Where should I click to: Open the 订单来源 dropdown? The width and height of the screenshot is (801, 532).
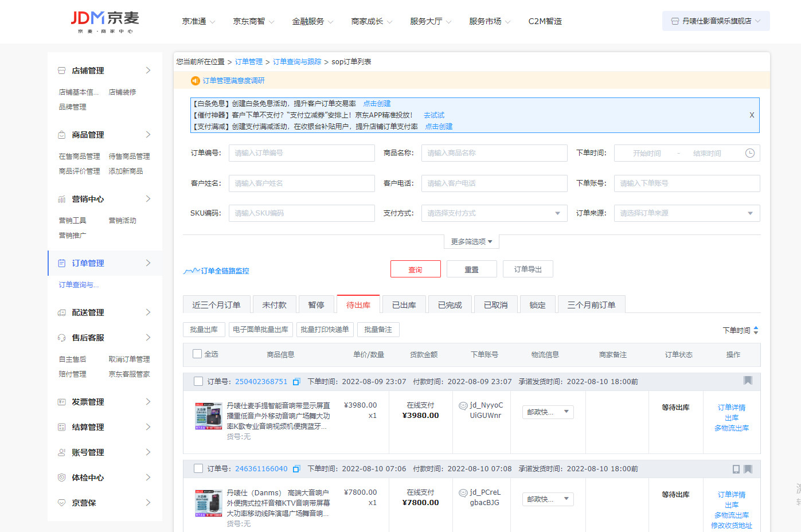(x=687, y=213)
